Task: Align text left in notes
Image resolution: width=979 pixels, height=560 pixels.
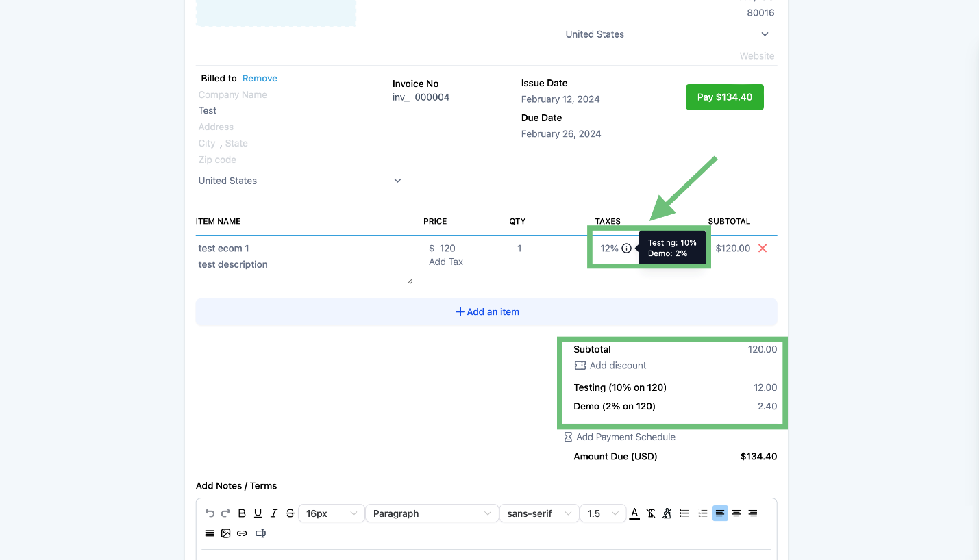Action: tap(720, 513)
